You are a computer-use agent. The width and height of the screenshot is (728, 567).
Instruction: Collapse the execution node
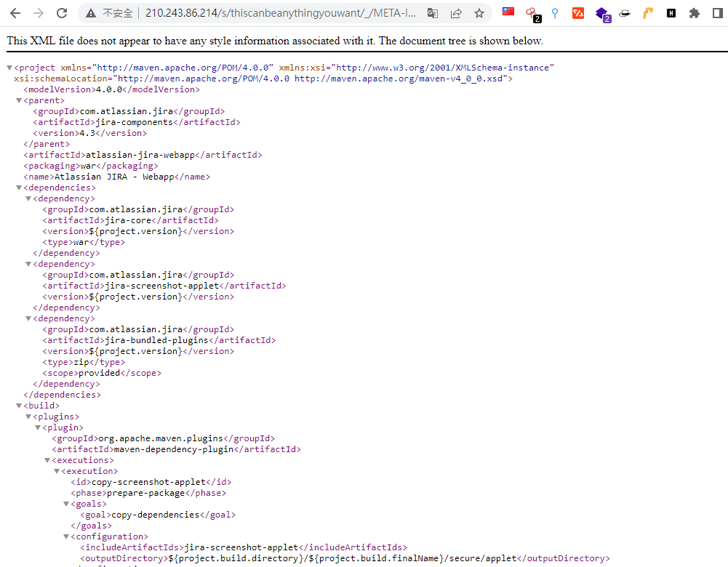tap(57, 471)
